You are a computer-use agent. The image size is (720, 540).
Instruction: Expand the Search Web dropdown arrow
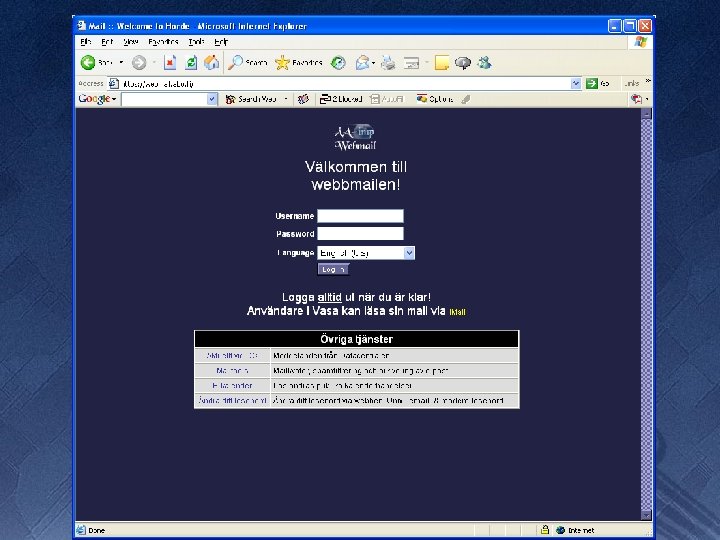point(286,99)
